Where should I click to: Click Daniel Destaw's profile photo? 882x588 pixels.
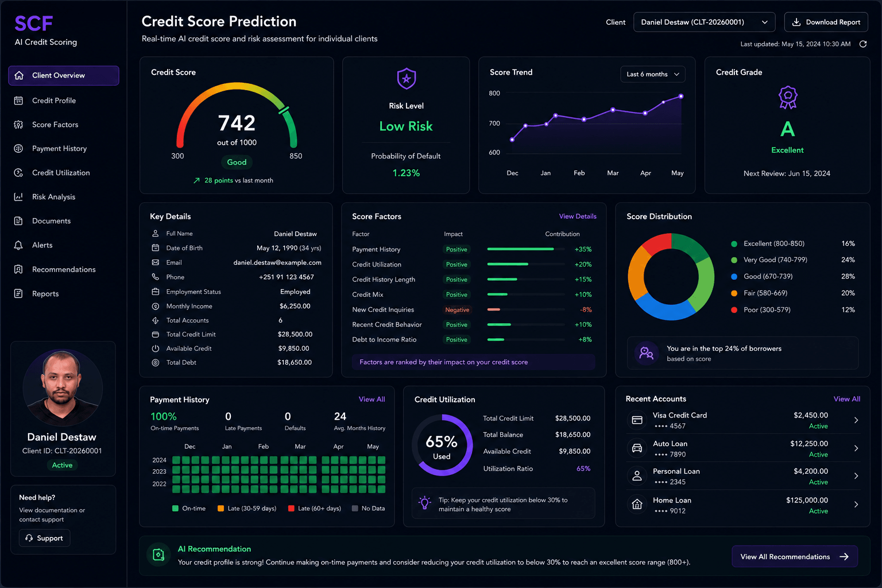63,388
